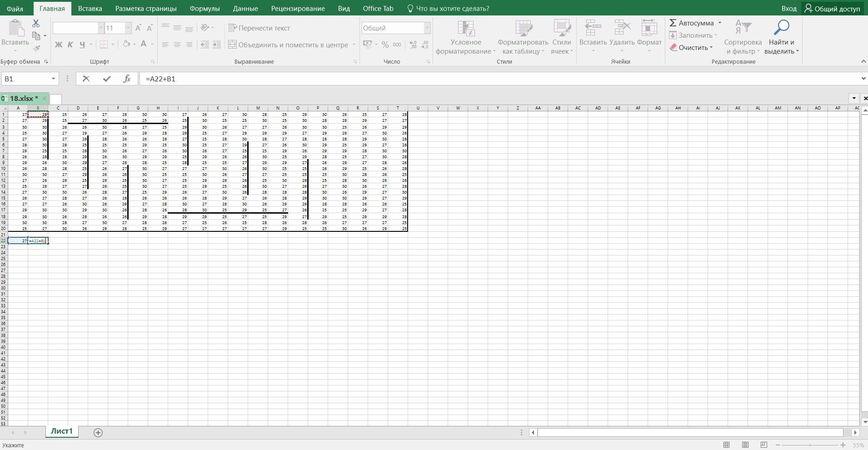Open the Шрифт dialog launcher
Screen dimensions: 868x450
[x=153, y=62]
